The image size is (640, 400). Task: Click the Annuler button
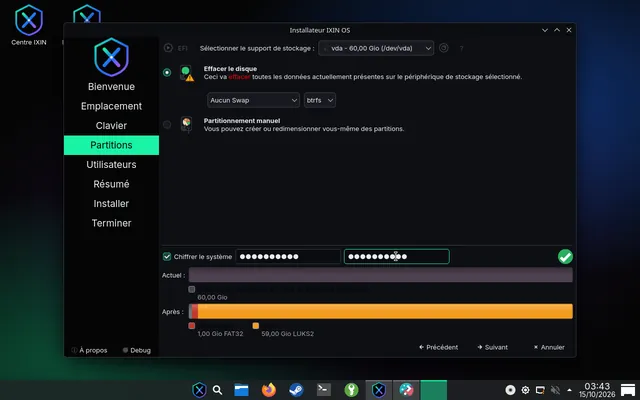tap(549, 347)
